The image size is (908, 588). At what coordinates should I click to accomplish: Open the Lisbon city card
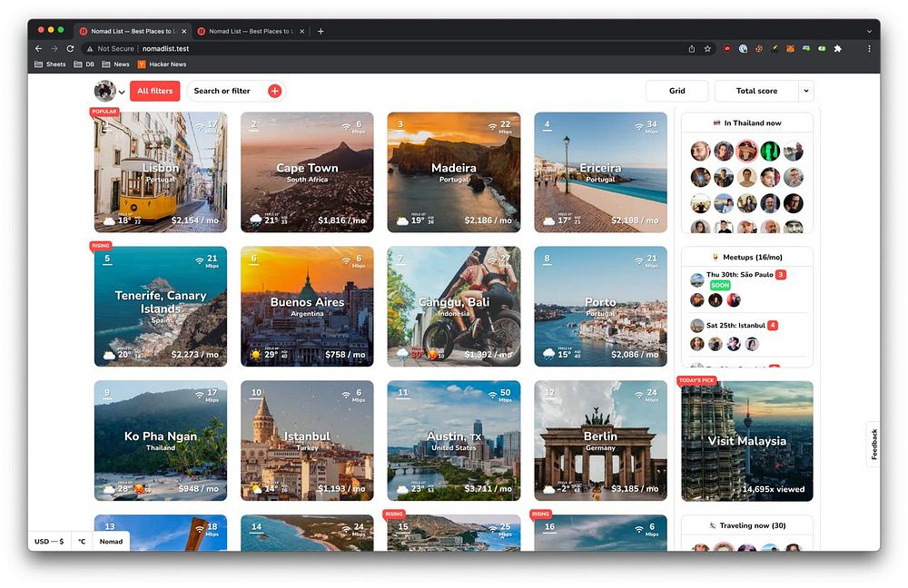pos(161,172)
